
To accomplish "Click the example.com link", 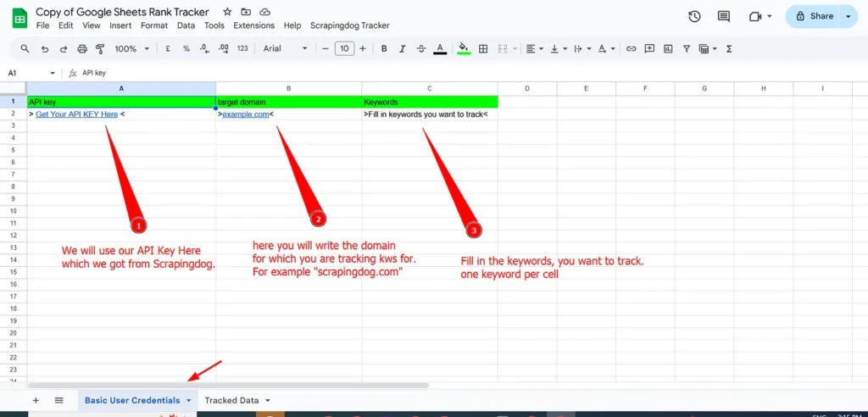I will tap(246, 114).
